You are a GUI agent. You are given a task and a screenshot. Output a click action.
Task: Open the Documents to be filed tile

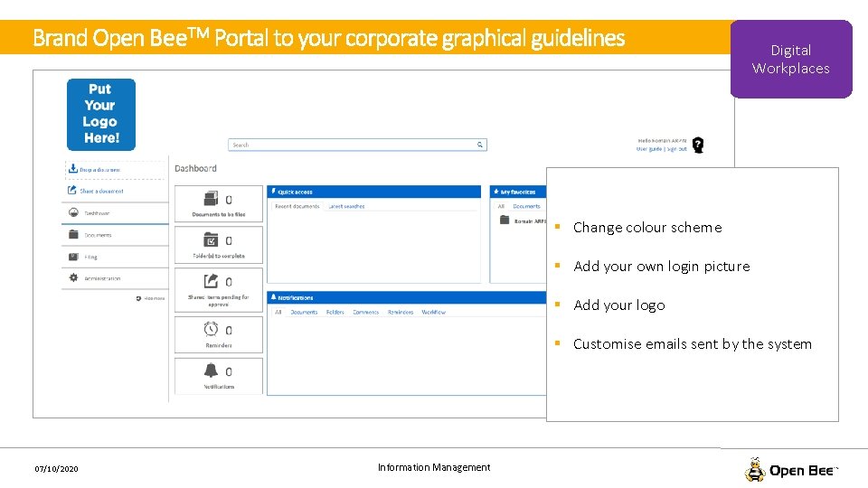pos(219,203)
